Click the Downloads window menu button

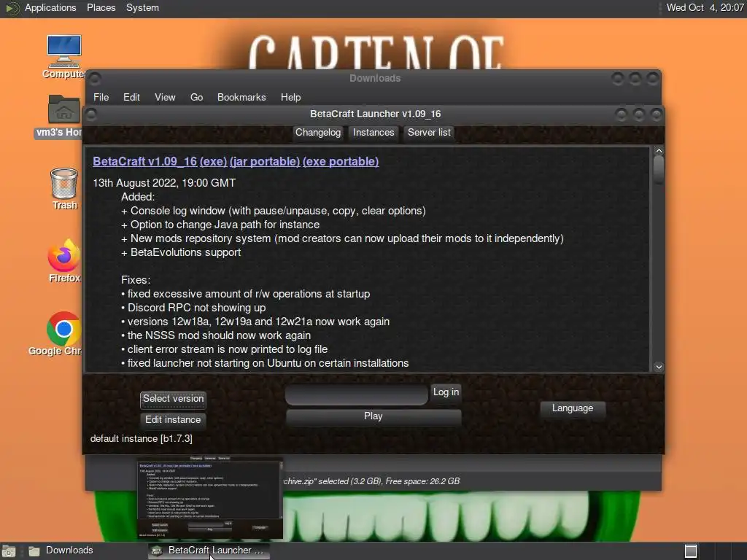pyautogui.click(x=95, y=78)
